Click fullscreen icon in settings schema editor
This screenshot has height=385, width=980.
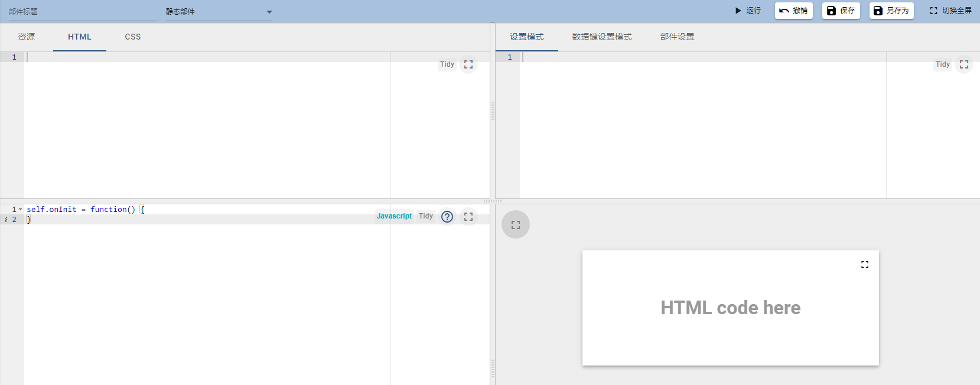964,64
